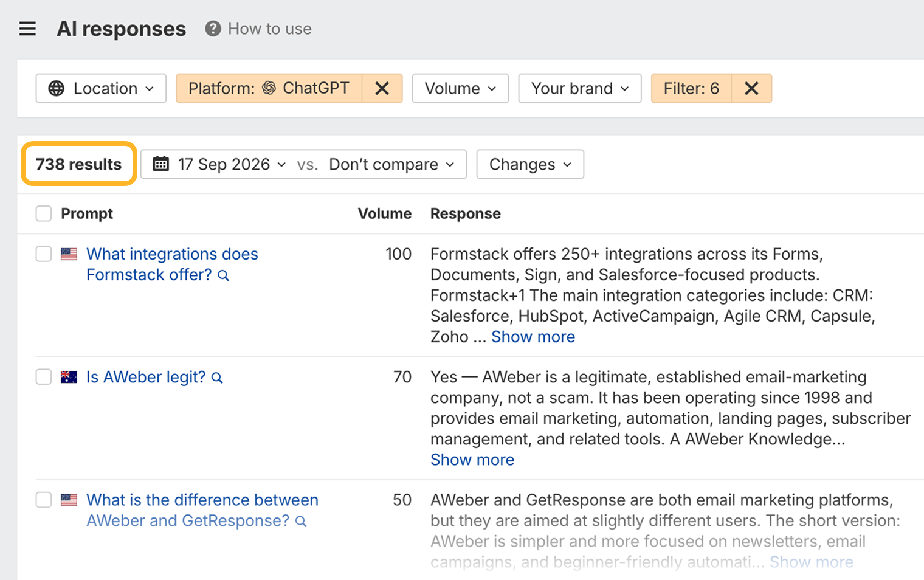Viewport: 924px width, 580px height.
Task: Click the Australia flag on AWeber legit row
Action: 69,377
